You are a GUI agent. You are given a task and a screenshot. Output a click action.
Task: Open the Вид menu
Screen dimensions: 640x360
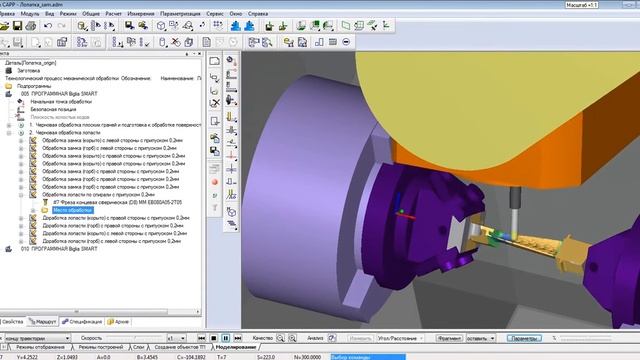coord(49,14)
